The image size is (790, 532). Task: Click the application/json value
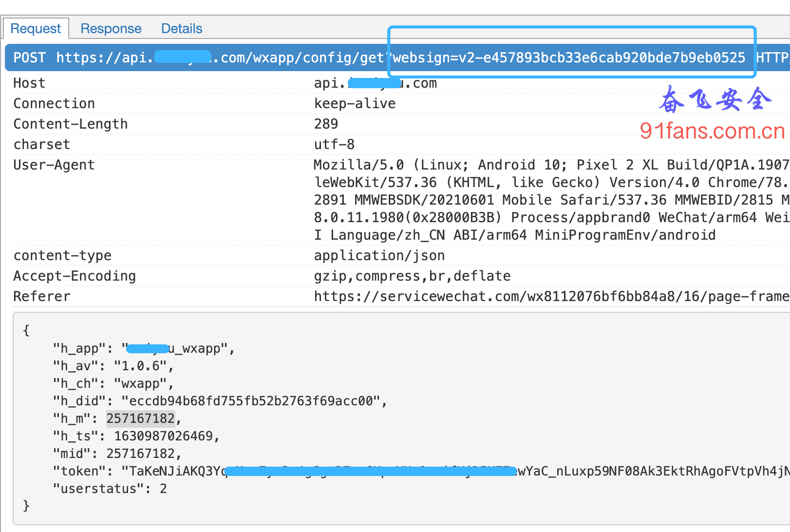click(x=379, y=256)
